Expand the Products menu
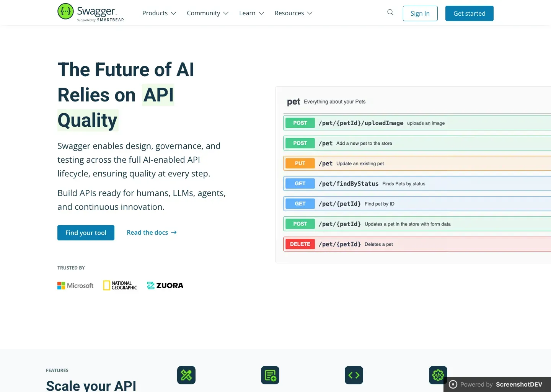 click(159, 13)
